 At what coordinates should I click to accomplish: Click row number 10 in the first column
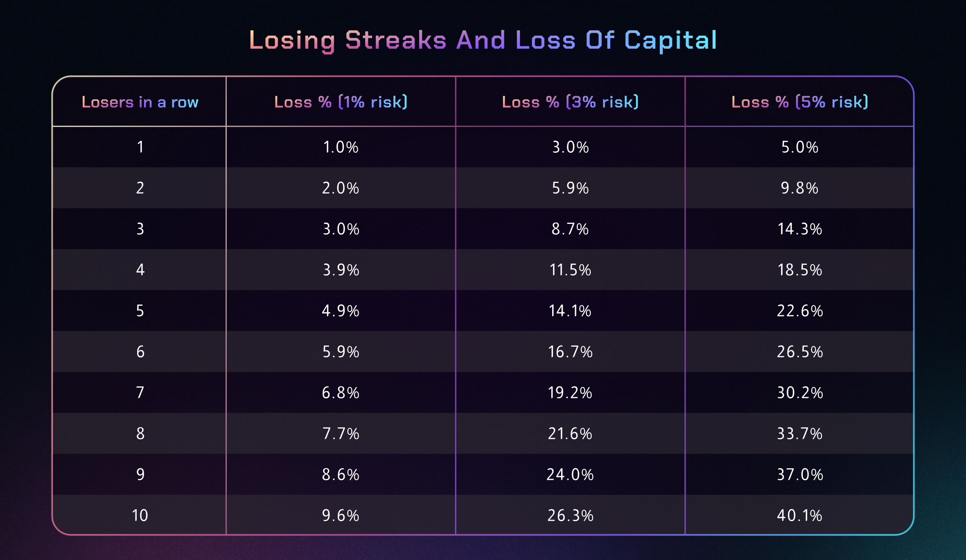[x=140, y=515]
